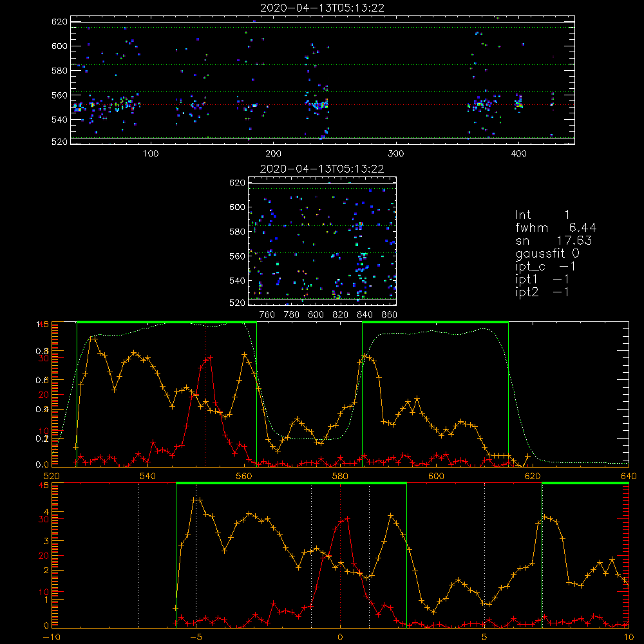Click the 640 x-axis label of profile plot
This screenshot has height=644, width=644.
coord(629,476)
